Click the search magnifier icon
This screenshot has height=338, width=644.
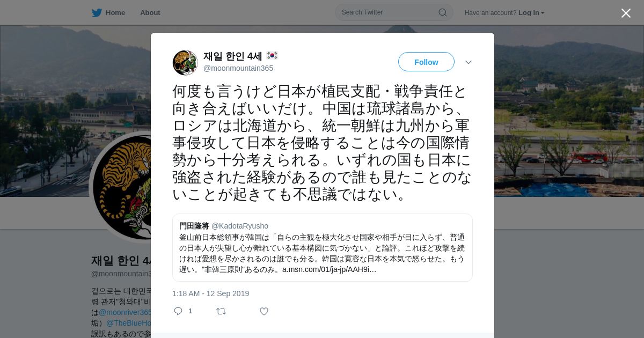click(x=443, y=12)
